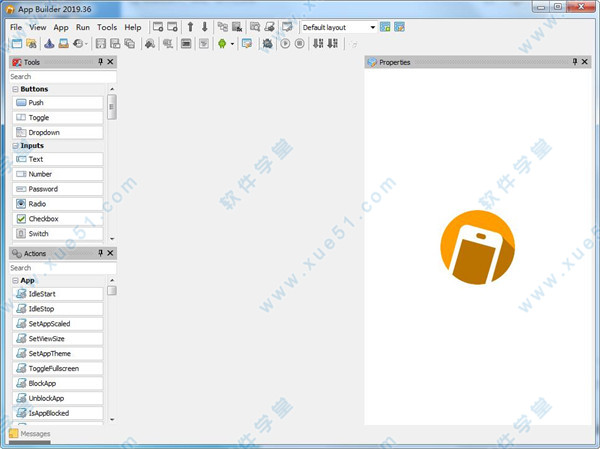
Task: Collapse the App actions group
Action: tap(15, 281)
